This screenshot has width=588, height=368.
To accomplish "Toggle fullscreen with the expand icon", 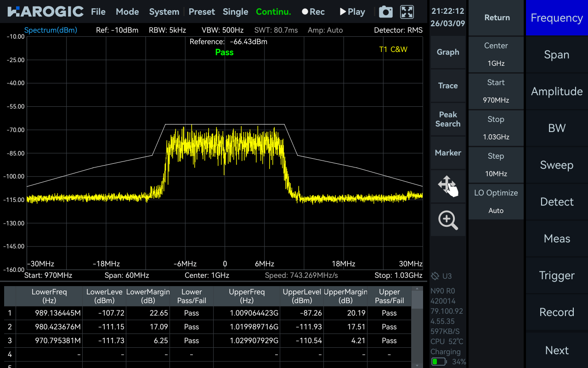I will 407,11.
